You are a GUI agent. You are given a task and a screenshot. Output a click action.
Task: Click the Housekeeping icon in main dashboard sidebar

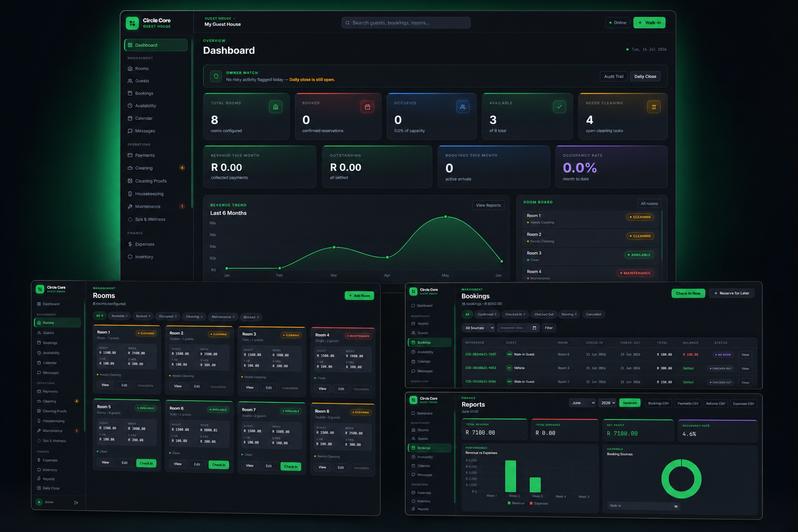[x=130, y=194]
